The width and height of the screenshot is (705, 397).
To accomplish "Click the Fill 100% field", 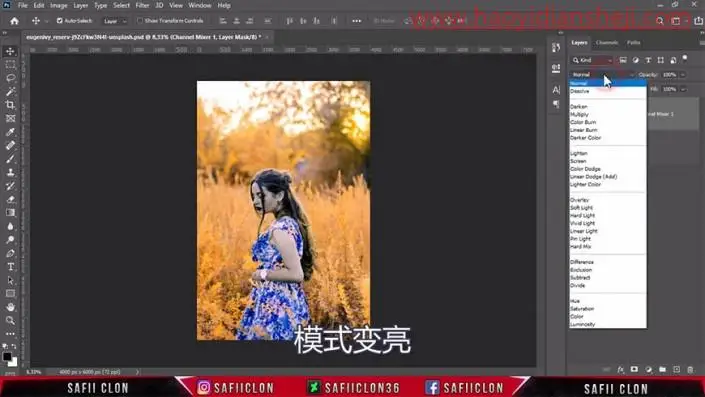I will click(x=669, y=89).
